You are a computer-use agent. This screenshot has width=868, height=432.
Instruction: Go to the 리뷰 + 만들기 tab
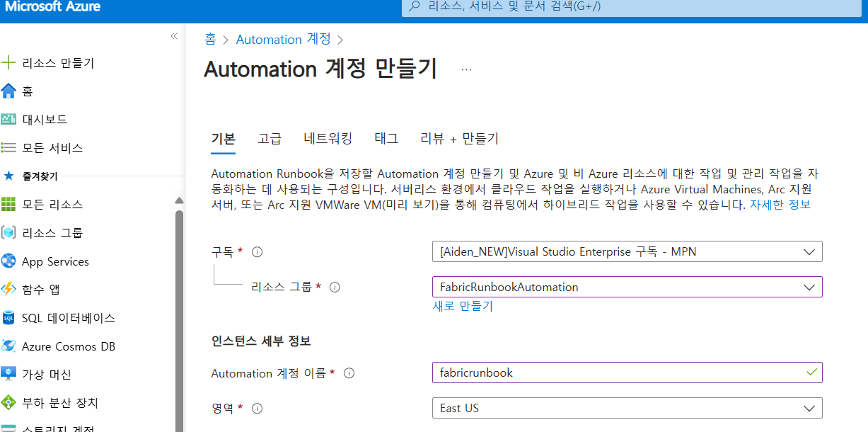pyautogui.click(x=460, y=139)
